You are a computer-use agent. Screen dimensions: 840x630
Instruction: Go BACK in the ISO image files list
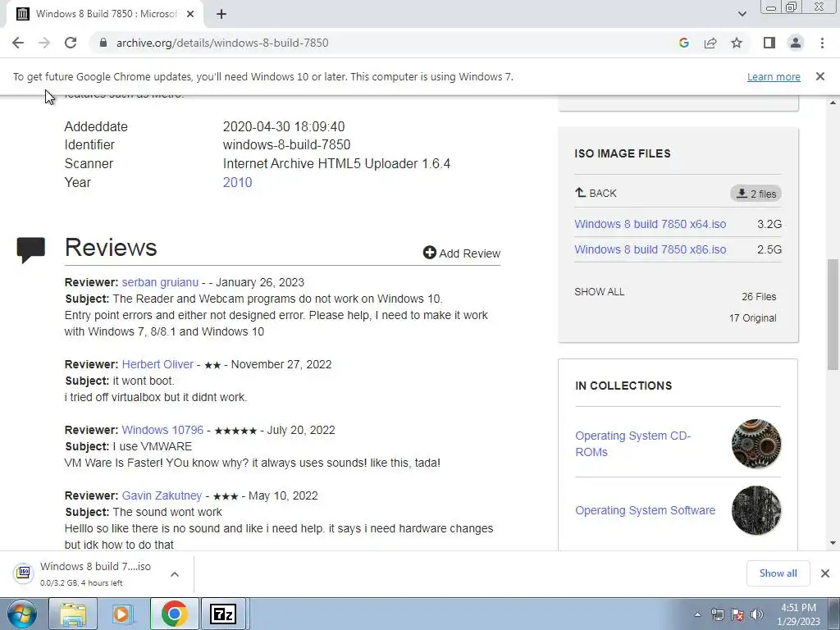pos(596,193)
